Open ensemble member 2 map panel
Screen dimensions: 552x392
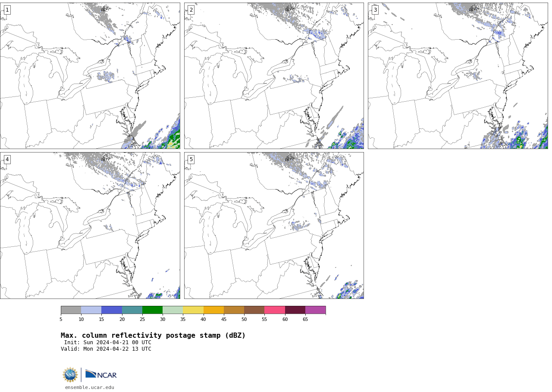pyautogui.click(x=274, y=76)
